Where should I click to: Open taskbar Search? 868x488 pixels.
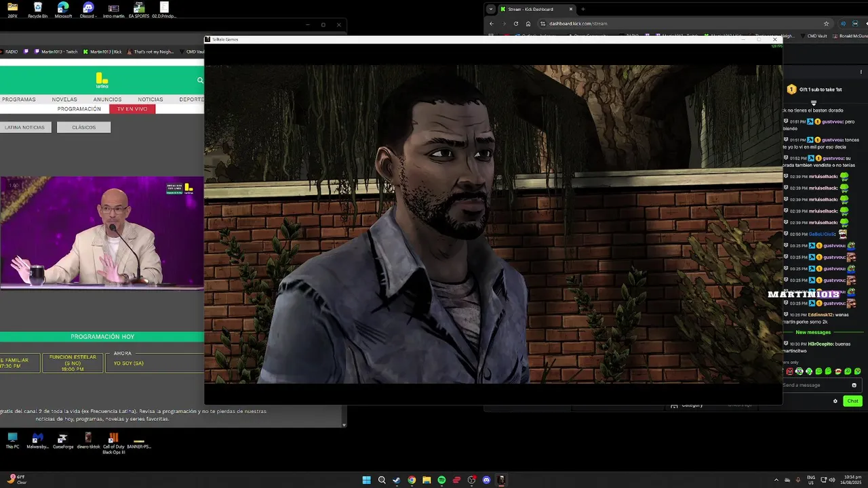382,480
